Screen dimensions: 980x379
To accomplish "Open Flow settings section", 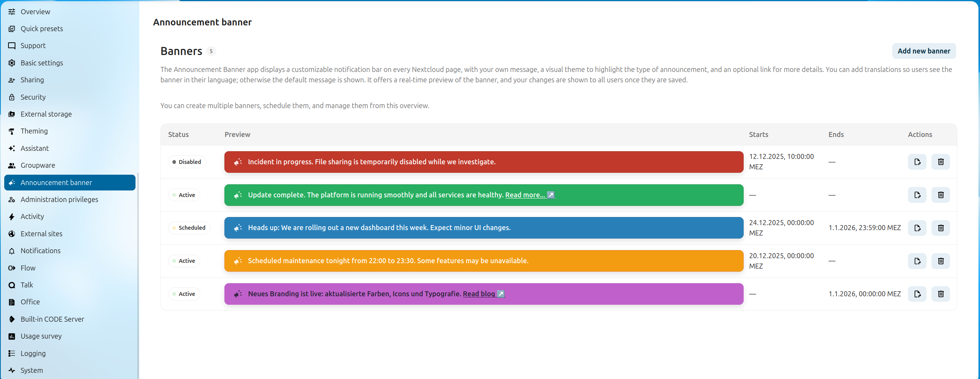I will tap(70, 268).
